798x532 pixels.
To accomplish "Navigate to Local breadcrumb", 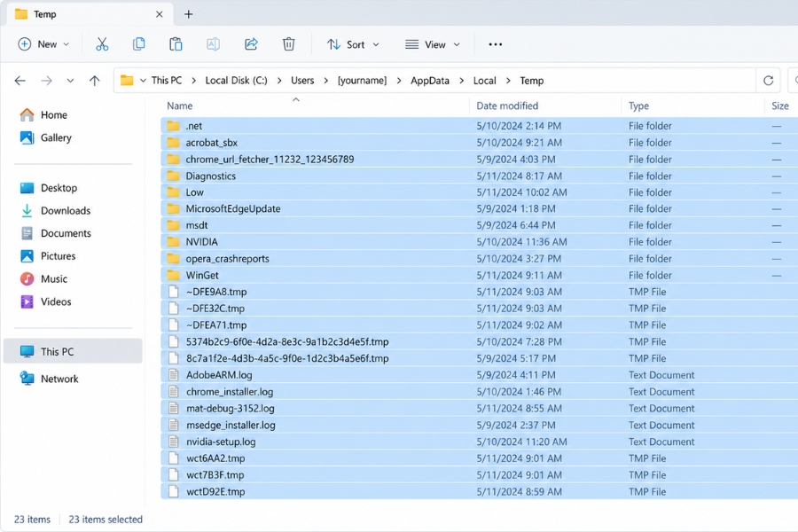I will point(484,81).
